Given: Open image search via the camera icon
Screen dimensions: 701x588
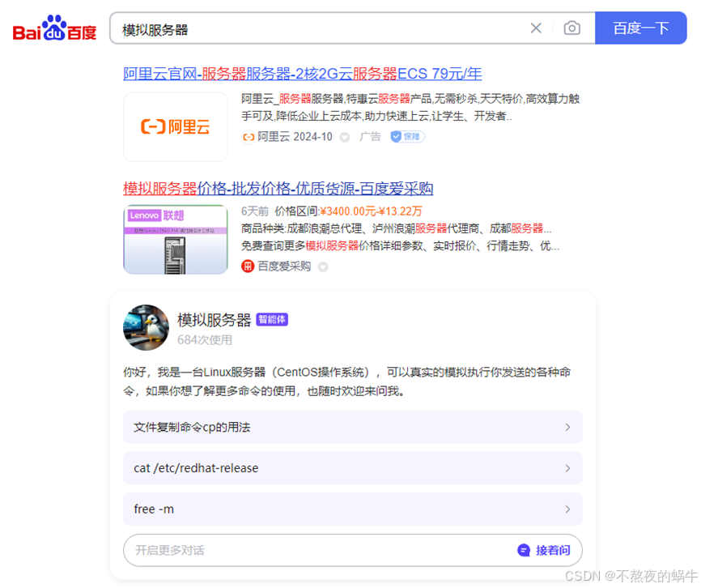Looking at the screenshot, I should click(x=571, y=28).
